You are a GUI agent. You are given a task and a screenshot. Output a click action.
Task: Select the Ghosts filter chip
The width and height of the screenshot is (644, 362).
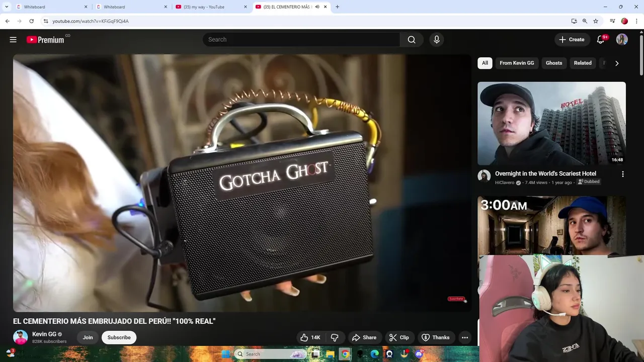pyautogui.click(x=554, y=63)
